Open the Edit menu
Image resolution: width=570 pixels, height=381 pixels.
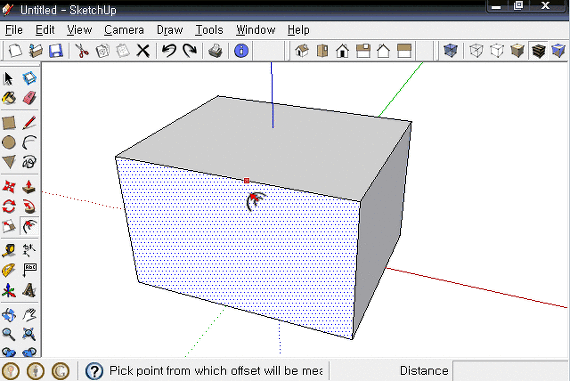coord(45,30)
